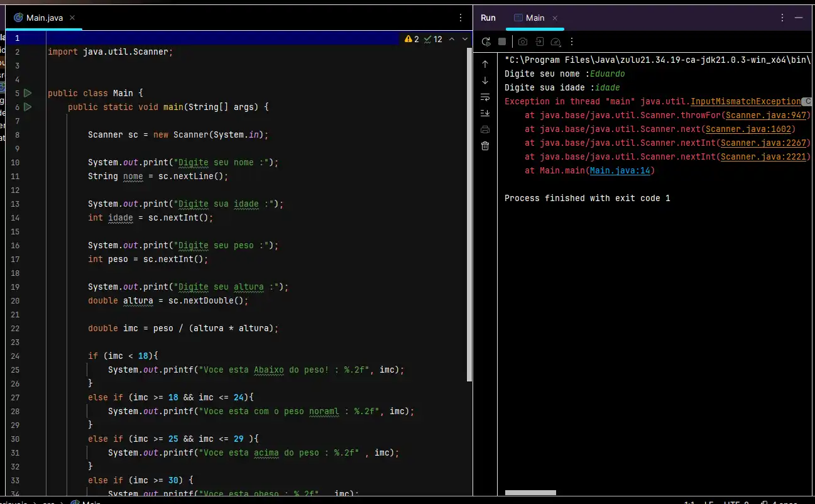Toggle scroll to end of console
Viewport: 815px width, 504px height.
(485, 113)
